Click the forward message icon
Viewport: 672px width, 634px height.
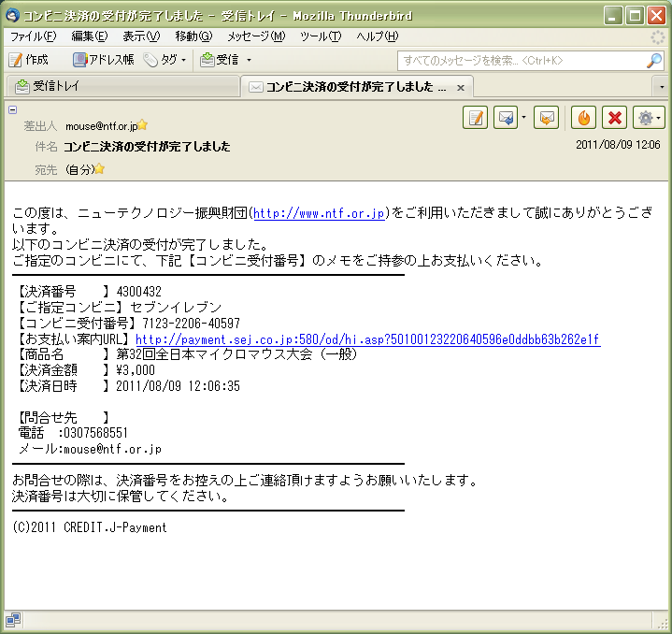[546, 118]
